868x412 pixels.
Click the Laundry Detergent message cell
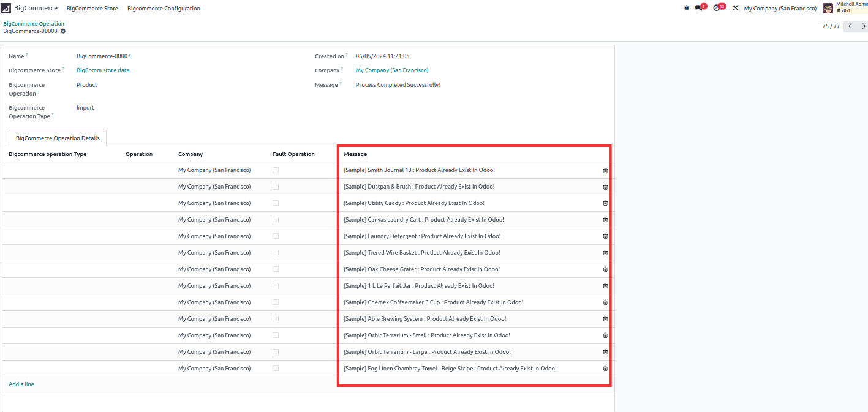pos(422,236)
